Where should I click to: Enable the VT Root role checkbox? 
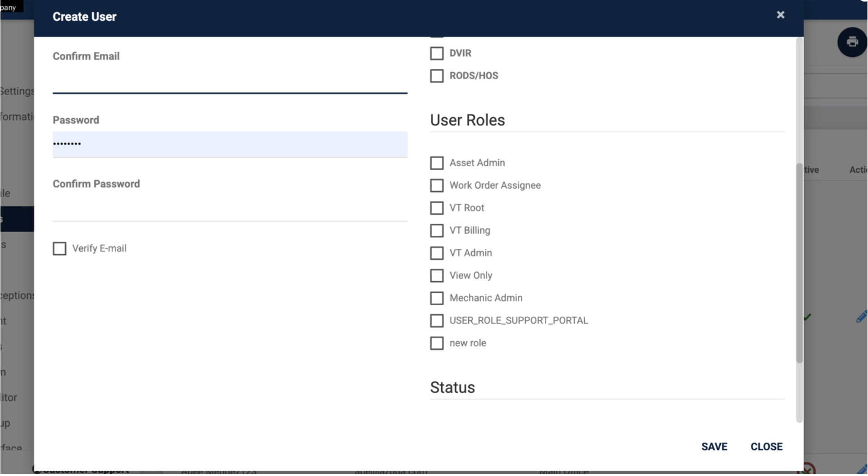click(x=437, y=208)
